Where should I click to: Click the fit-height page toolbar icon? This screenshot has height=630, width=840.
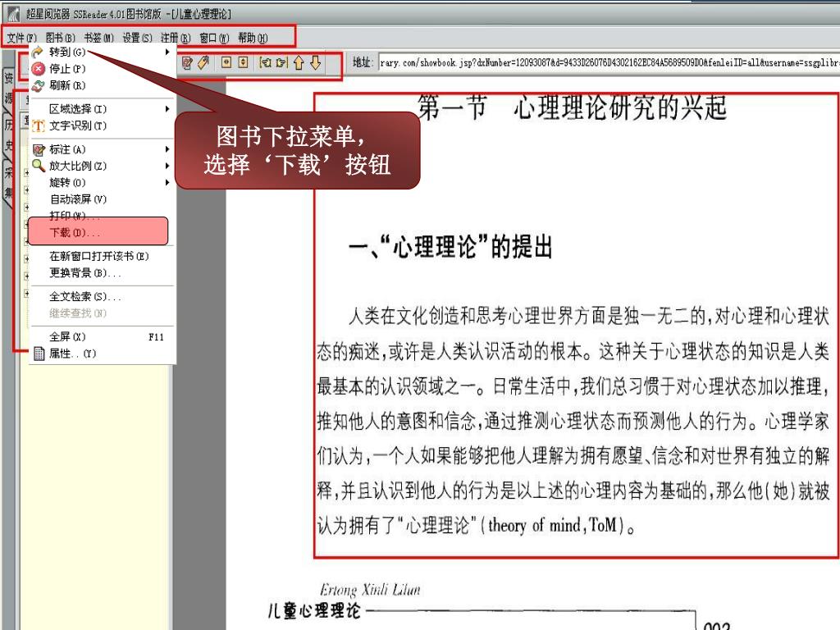click(243, 62)
